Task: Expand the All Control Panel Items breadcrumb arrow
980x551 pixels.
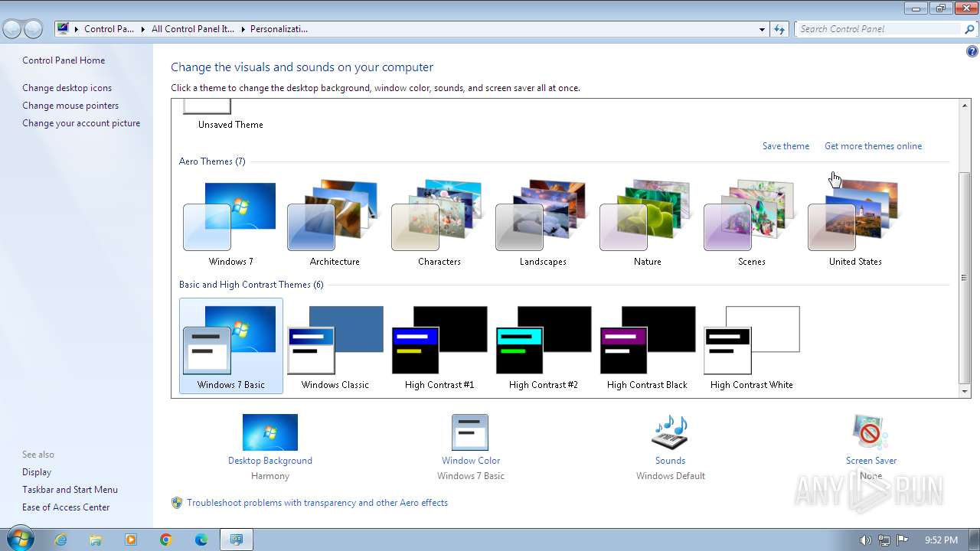Action: click(x=243, y=29)
